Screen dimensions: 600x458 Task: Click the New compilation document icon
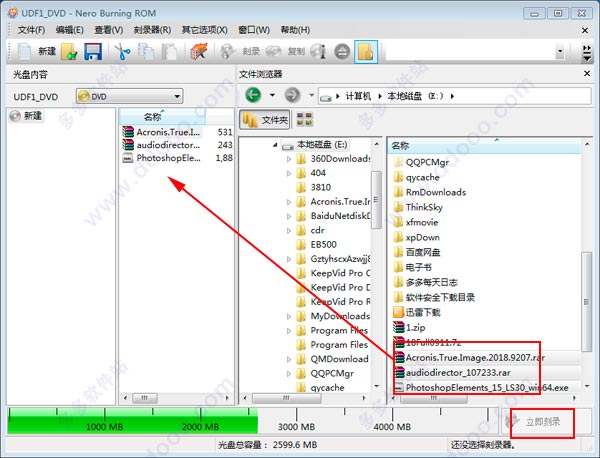24,52
